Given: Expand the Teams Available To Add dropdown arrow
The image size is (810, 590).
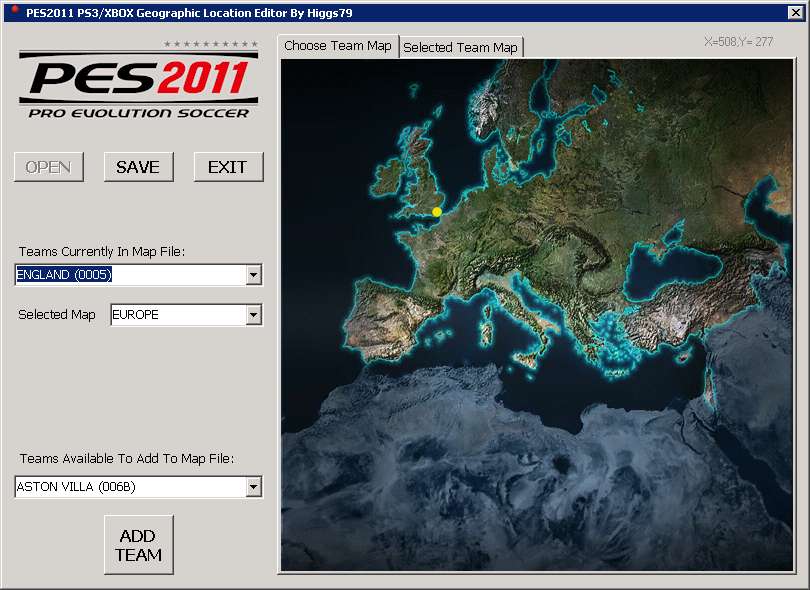Looking at the screenshot, I should click(x=253, y=487).
